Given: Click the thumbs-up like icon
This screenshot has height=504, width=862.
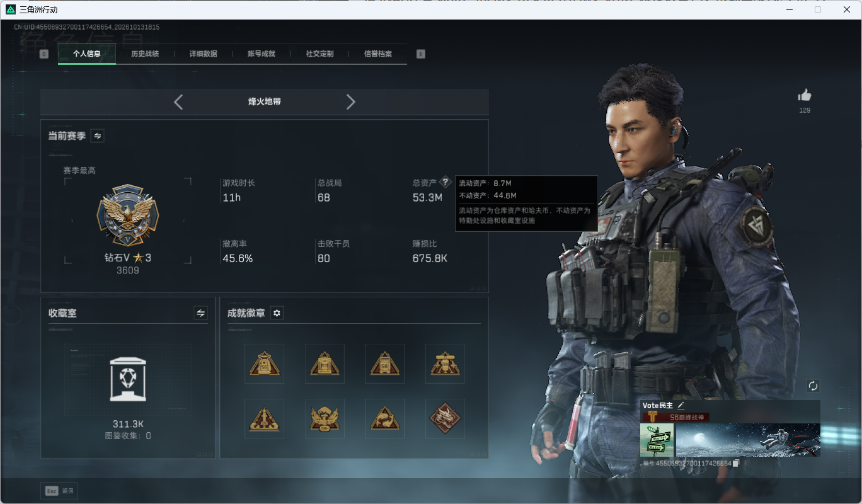Looking at the screenshot, I should (805, 95).
